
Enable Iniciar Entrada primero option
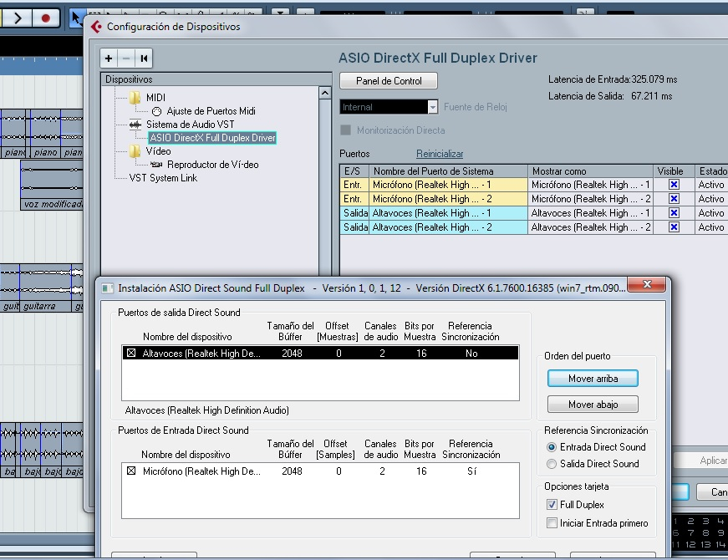(x=552, y=523)
